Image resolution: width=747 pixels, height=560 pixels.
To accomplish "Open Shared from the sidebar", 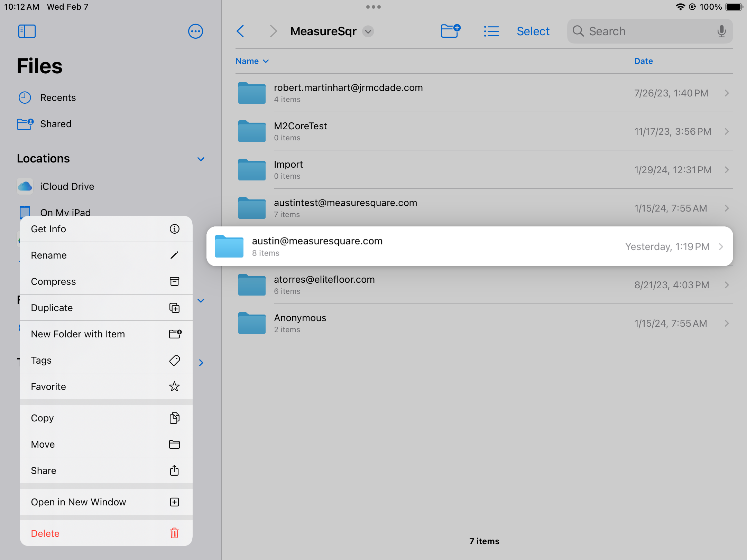I will (x=56, y=124).
